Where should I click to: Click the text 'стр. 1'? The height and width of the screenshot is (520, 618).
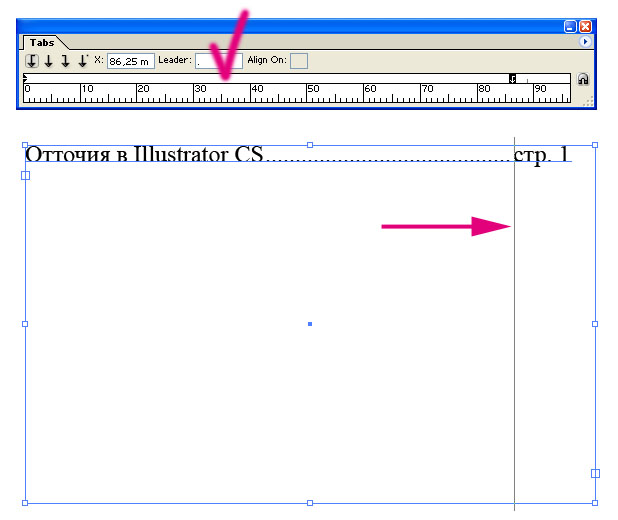coord(542,155)
